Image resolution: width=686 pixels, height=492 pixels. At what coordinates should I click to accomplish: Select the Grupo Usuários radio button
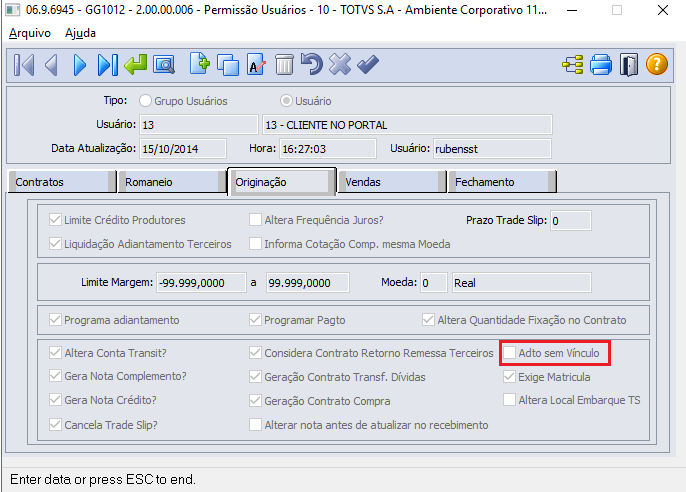click(145, 101)
